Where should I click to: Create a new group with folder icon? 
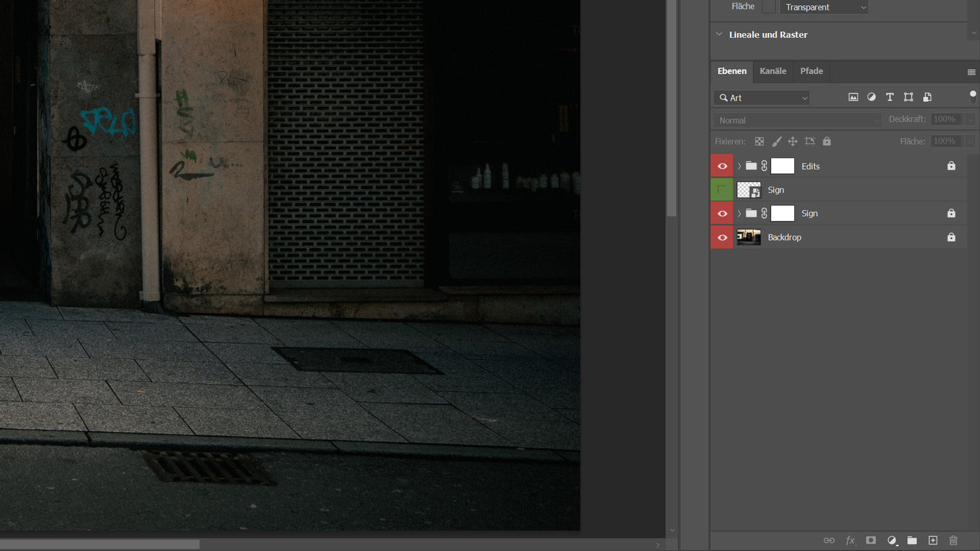click(912, 540)
